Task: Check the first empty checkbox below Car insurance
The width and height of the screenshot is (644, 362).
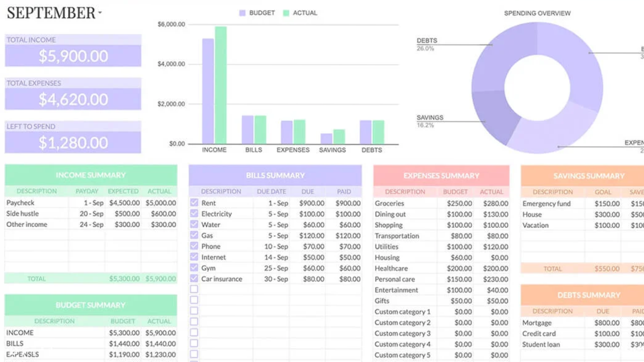Action: click(x=194, y=289)
